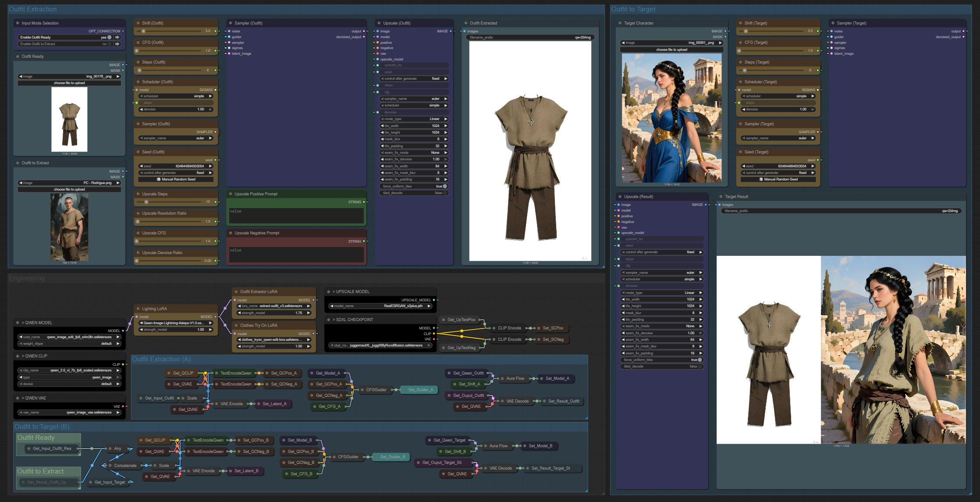Click arrow icon beside Enable Outfit to Extract
Screen dimensions: 980x502
117,44
